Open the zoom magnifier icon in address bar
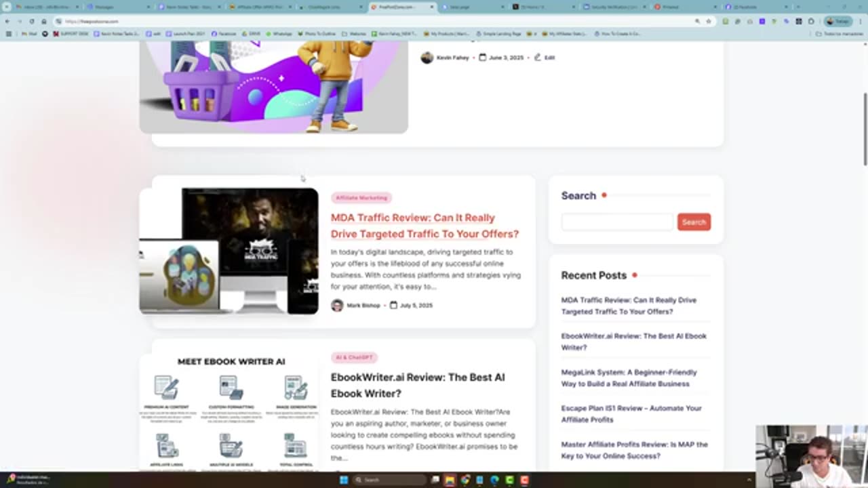The image size is (868, 488). (x=697, y=21)
